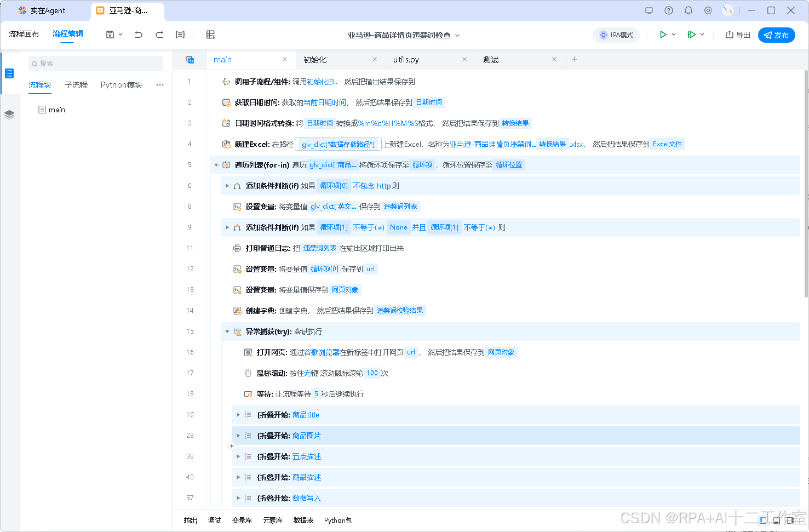Undo the last edit
The height and width of the screenshot is (532, 809).
point(139,35)
